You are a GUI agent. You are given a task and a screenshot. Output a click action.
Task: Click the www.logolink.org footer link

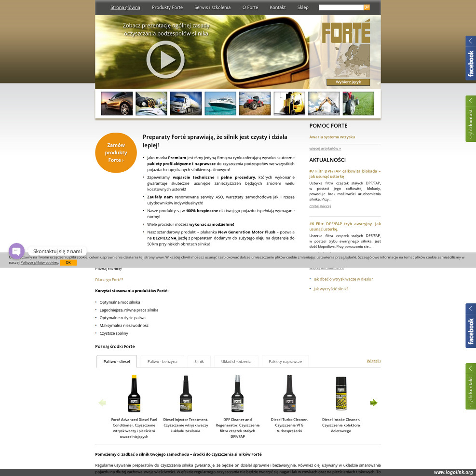coord(453,472)
